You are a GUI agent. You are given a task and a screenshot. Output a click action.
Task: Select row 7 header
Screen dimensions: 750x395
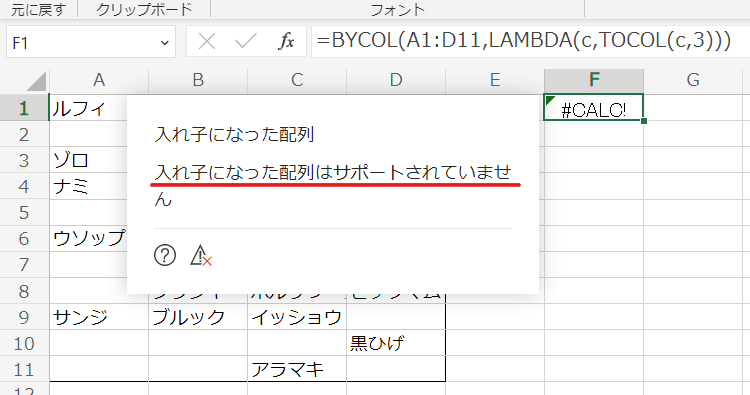(x=24, y=265)
